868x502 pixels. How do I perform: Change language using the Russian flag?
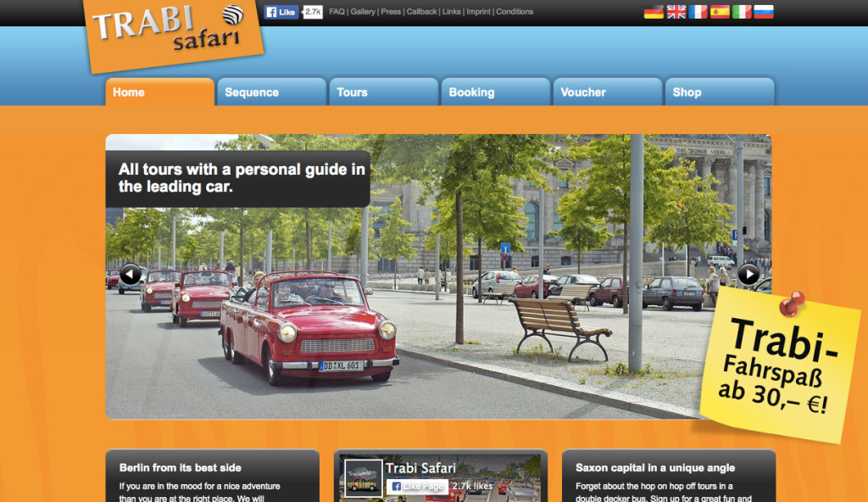[x=764, y=12]
